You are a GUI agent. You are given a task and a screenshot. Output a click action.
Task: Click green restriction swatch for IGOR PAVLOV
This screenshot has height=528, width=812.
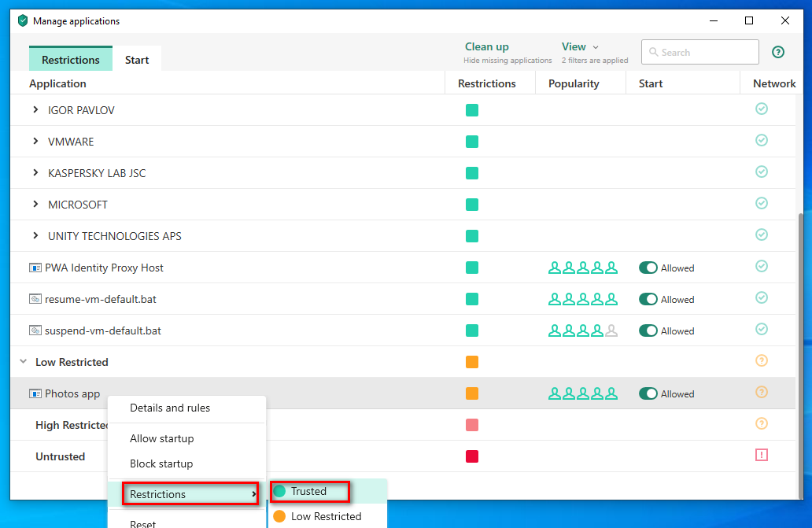coord(472,110)
